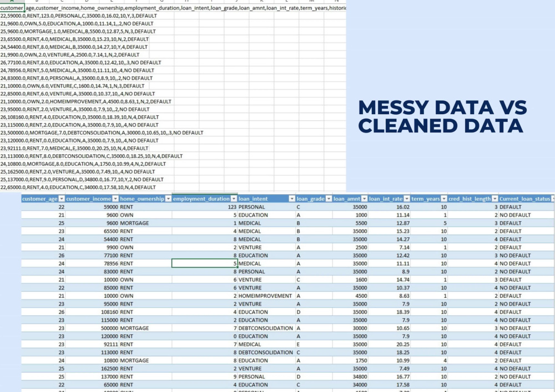Select the HOMEIMPROVEMENT loan_intent cell in cleaned table
Screen dimensions: 555x392
(x=266, y=296)
